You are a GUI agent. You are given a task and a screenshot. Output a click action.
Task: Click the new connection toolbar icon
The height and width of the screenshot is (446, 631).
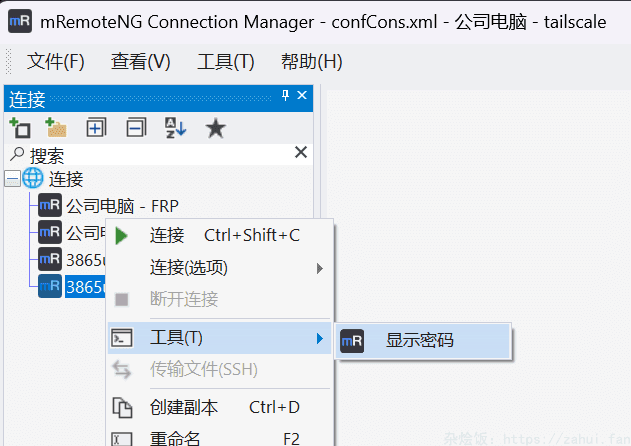pyautogui.click(x=19, y=128)
